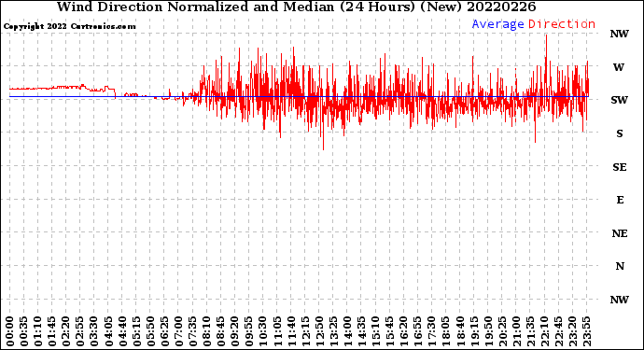Select the 16:55 time axis label
Viewport: 644px width, 350px height.
(x=417, y=331)
